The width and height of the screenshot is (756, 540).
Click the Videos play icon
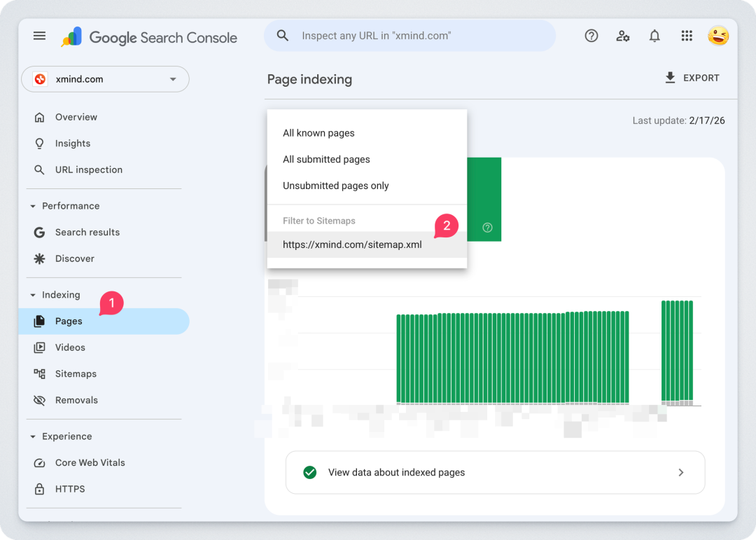click(39, 347)
